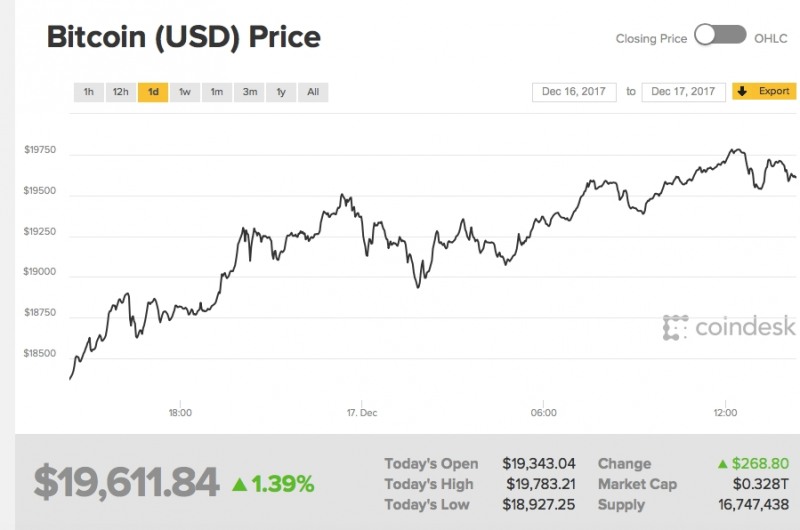Click the Closing Price label
The width and height of the screenshot is (800, 530).
[651, 39]
